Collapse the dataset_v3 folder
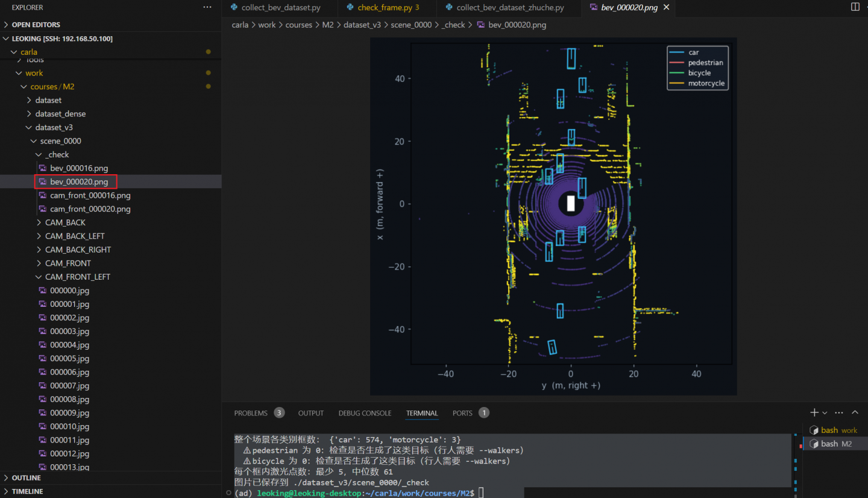Image resolution: width=868 pixels, height=498 pixels. [111, 127]
